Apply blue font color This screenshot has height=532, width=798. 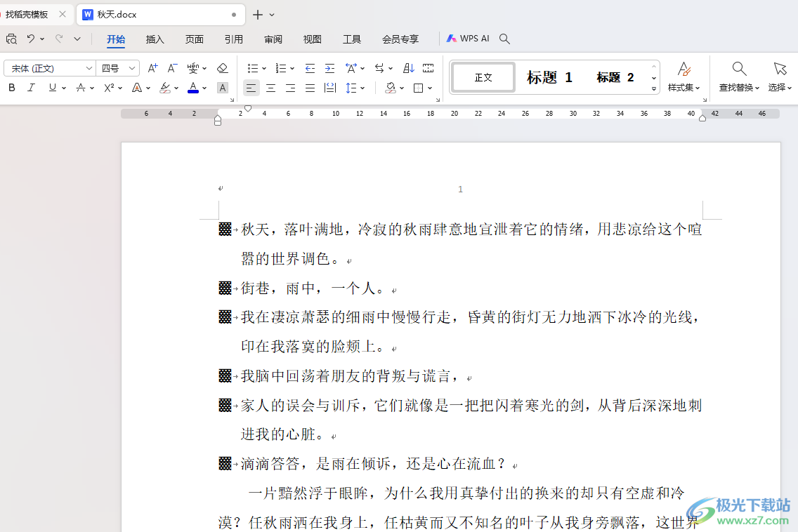pyautogui.click(x=193, y=88)
